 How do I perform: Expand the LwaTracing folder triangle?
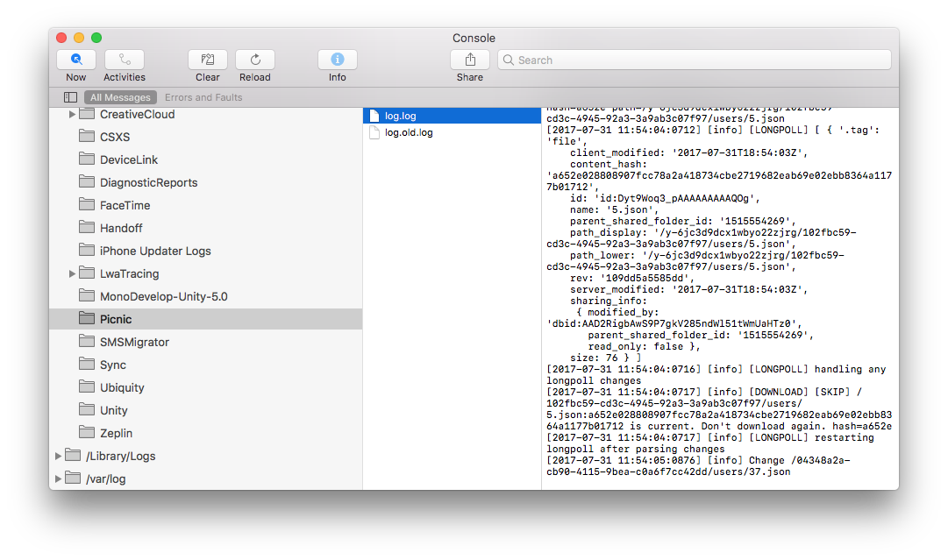pyautogui.click(x=72, y=274)
